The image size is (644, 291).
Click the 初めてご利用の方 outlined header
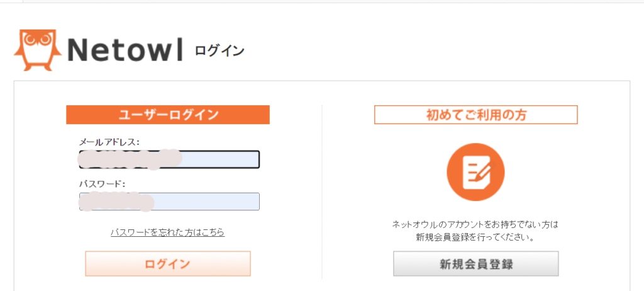475,115
